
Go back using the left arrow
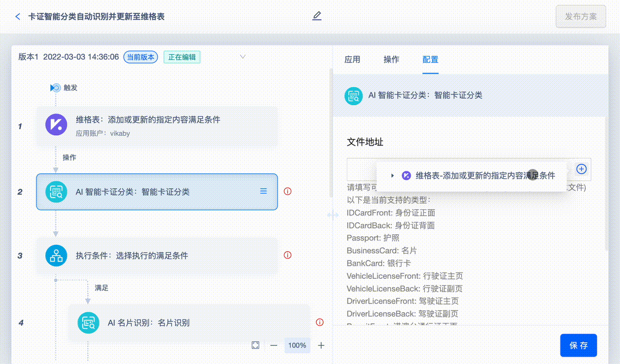18,16
